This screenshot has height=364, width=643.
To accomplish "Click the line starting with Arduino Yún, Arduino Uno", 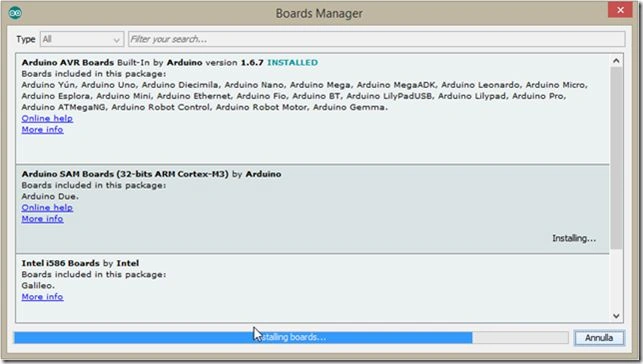I will point(304,85).
